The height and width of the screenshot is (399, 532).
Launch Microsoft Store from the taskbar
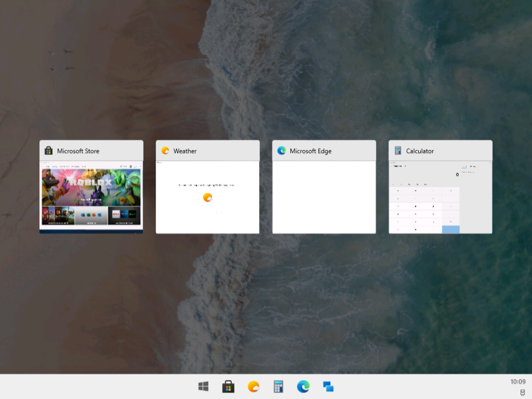pos(229,387)
